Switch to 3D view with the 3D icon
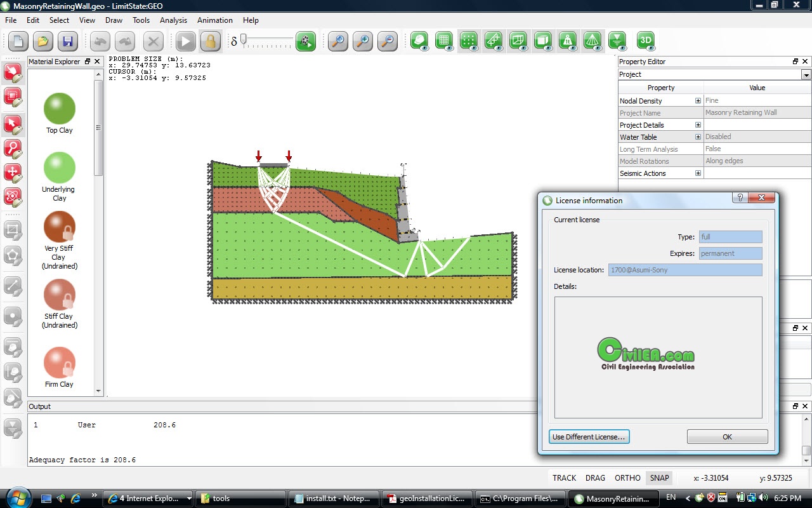Screen dimensions: 812x508 (646, 41)
